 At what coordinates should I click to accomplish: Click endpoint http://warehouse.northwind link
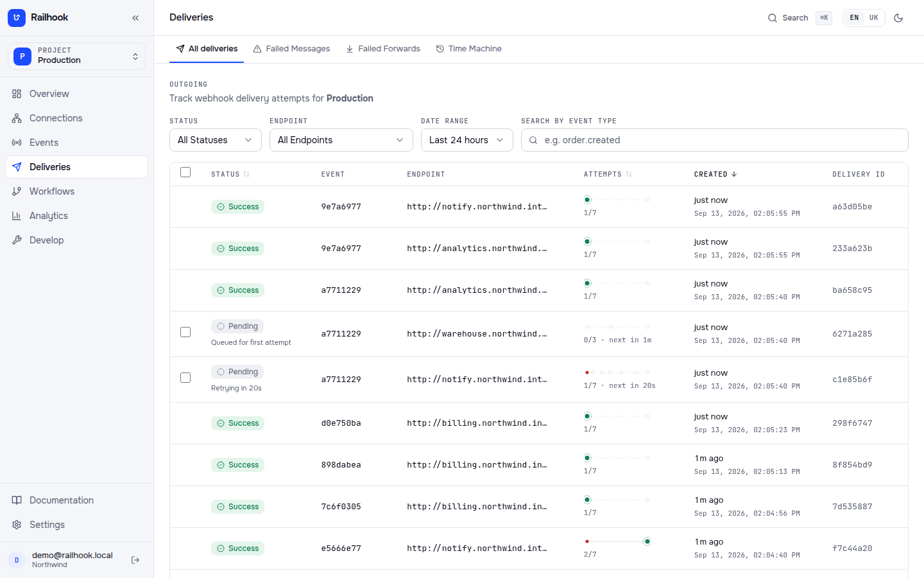[x=477, y=334]
